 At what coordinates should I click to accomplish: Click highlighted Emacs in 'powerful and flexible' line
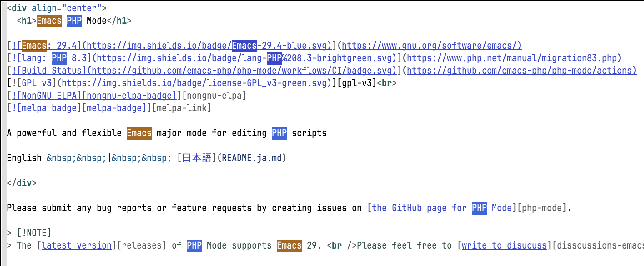(139, 133)
